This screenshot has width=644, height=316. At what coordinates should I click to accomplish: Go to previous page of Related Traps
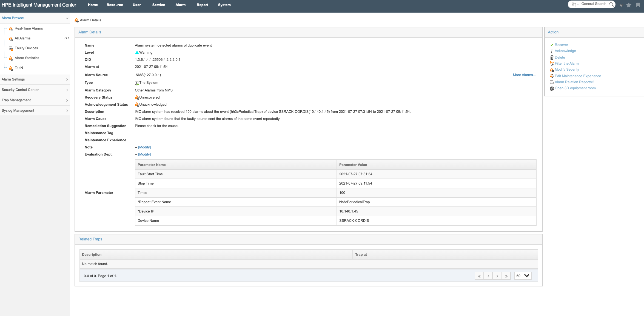point(488,276)
